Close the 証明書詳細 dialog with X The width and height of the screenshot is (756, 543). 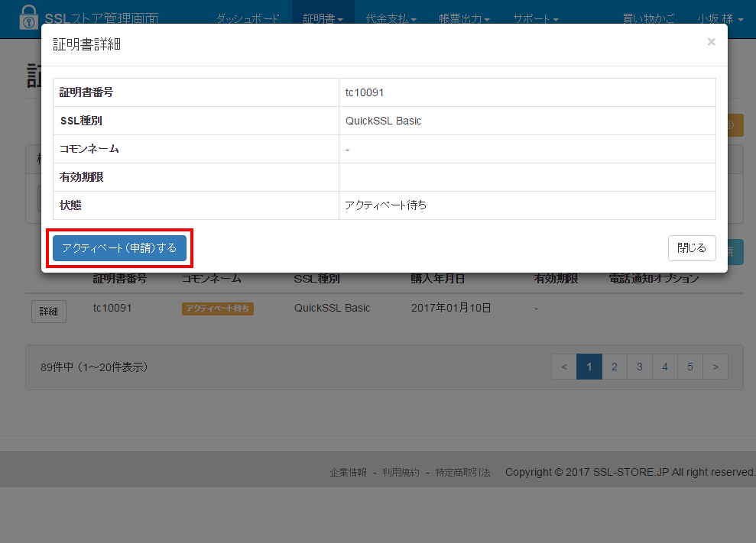711,42
